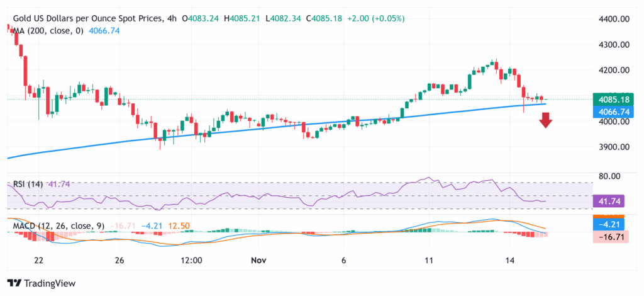Screen dimensions: 644x296
Task: Select the blue 4066.74 MA price tag
Action: tap(612, 111)
